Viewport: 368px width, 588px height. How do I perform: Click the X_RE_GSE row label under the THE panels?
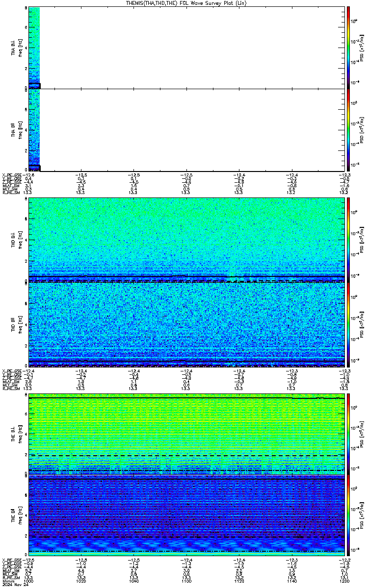pyautogui.click(x=12, y=560)
